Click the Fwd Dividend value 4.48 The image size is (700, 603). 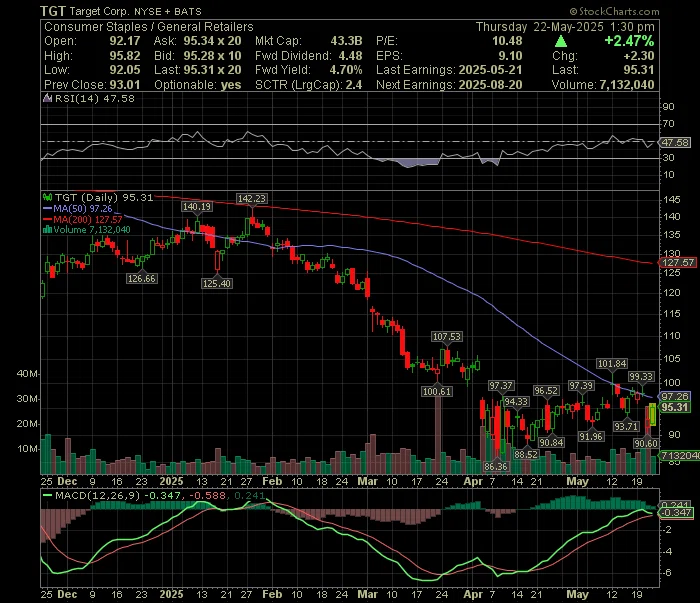pyautogui.click(x=350, y=56)
